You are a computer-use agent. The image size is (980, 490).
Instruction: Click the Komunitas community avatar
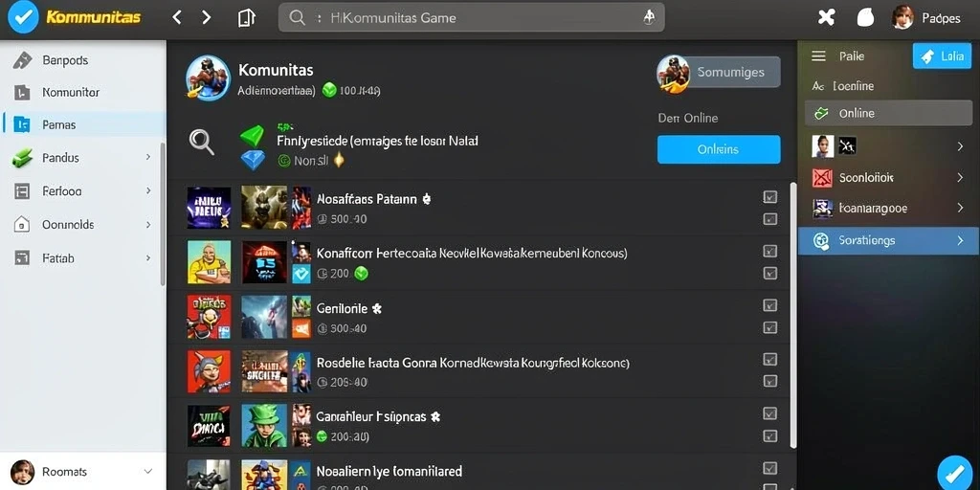(x=208, y=78)
